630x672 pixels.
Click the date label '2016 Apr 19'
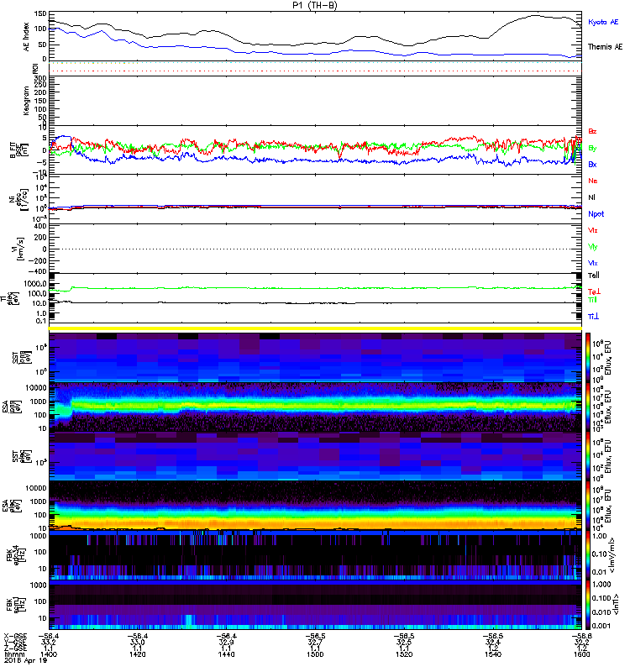click(25, 660)
